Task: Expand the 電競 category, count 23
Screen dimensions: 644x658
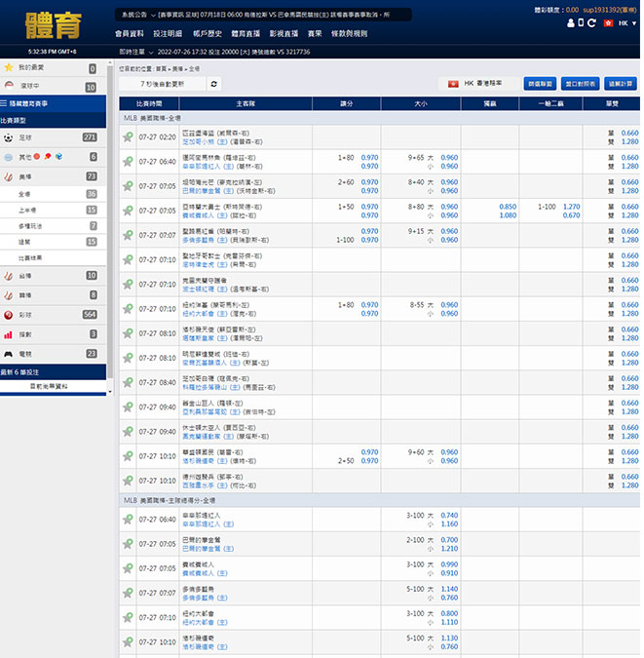Action: [53, 354]
